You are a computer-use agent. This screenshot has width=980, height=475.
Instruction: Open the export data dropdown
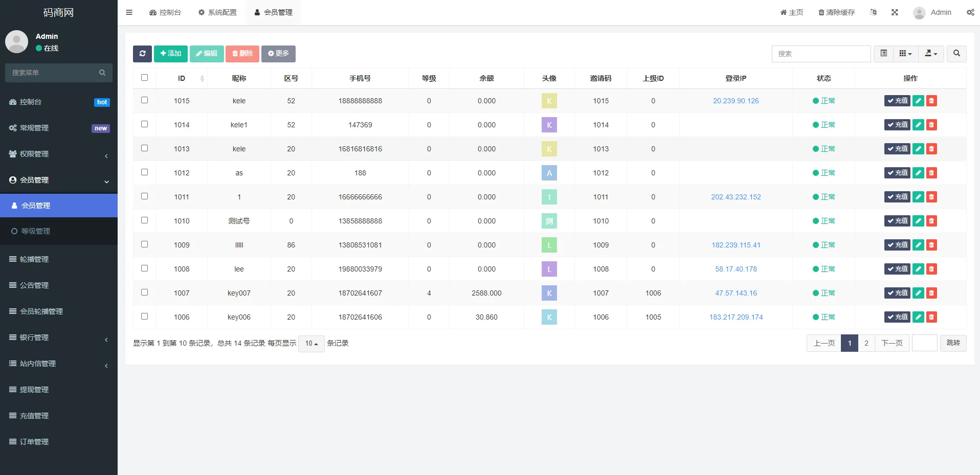tap(931, 54)
